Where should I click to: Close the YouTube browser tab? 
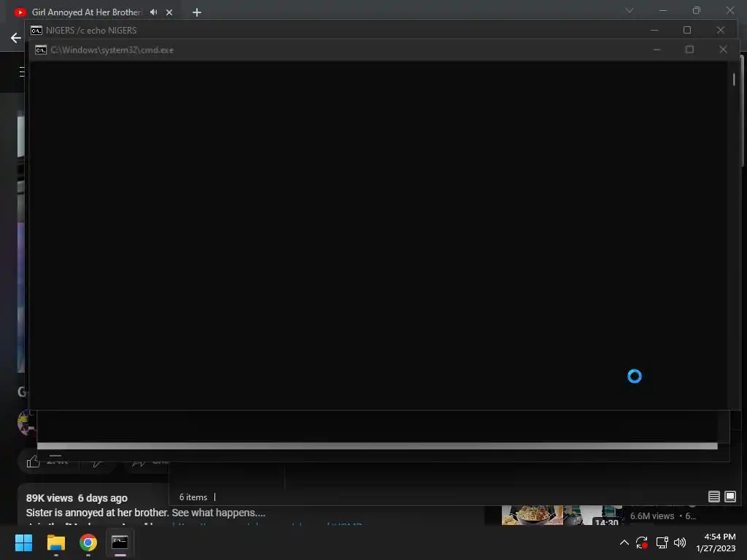(169, 12)
